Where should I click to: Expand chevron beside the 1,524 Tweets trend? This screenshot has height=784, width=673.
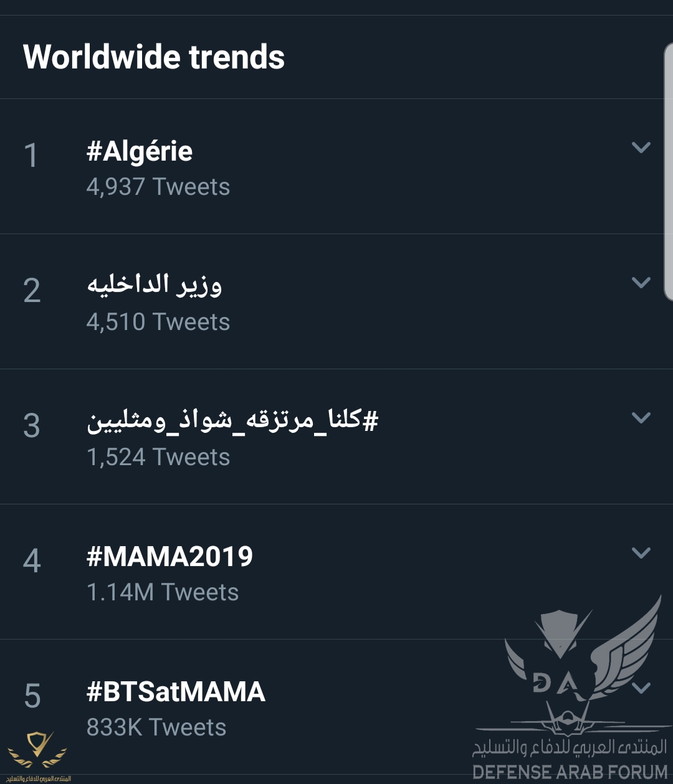point(641,418)
